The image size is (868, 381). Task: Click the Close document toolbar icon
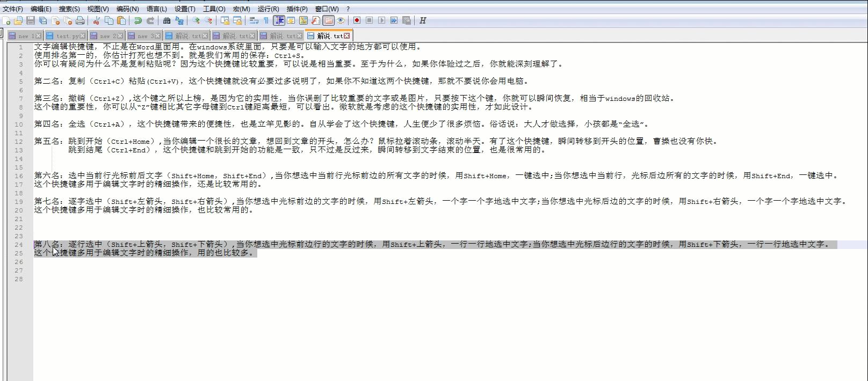tap(55, 20)
